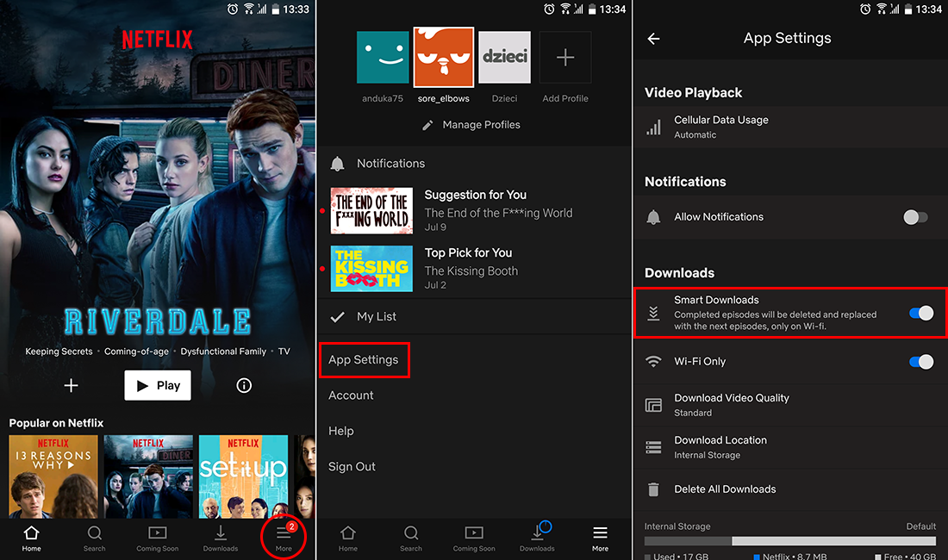Image resolution: width=948 pixels, height=560 pixels.
Task: Select the sore_elbows profile avatar
Action: click(x=443, y=58)
